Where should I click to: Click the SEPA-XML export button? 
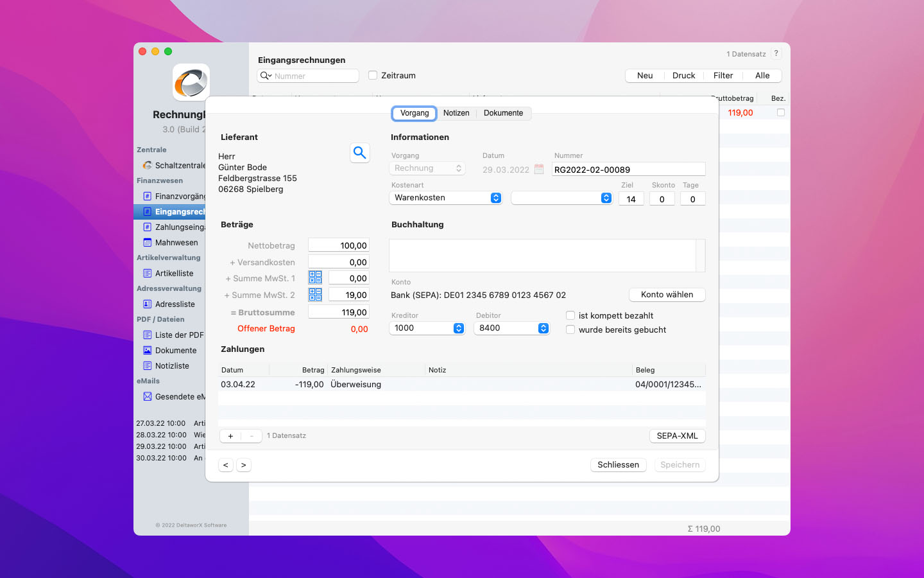[677, 435]
